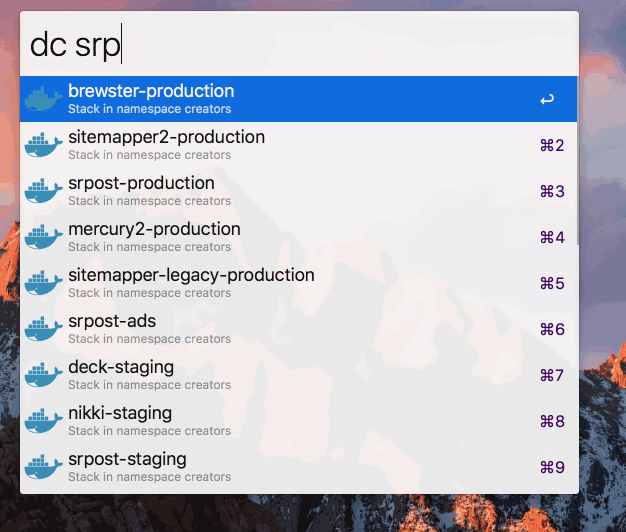626x532 pixels.
Task: Click the Docker icon next to sitemapper2-production
Action: click(x=43, y=145)
